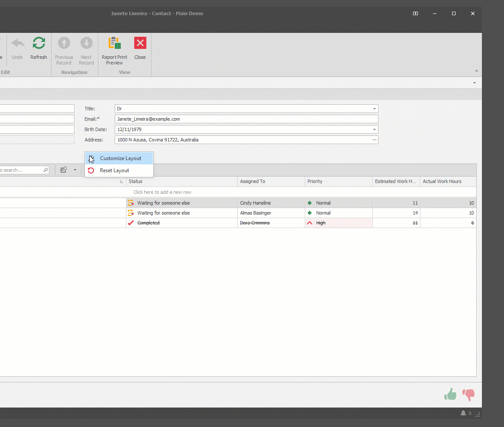Click the Completed status cell text
This screenshot has width=504, height=427.
[149, 223]
